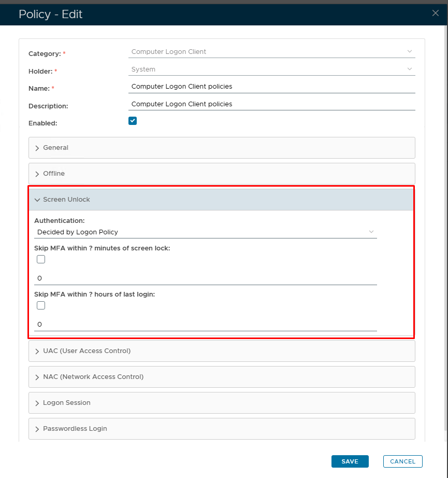Open the Category dropdown
448x478 pixels.
(271, 52)
